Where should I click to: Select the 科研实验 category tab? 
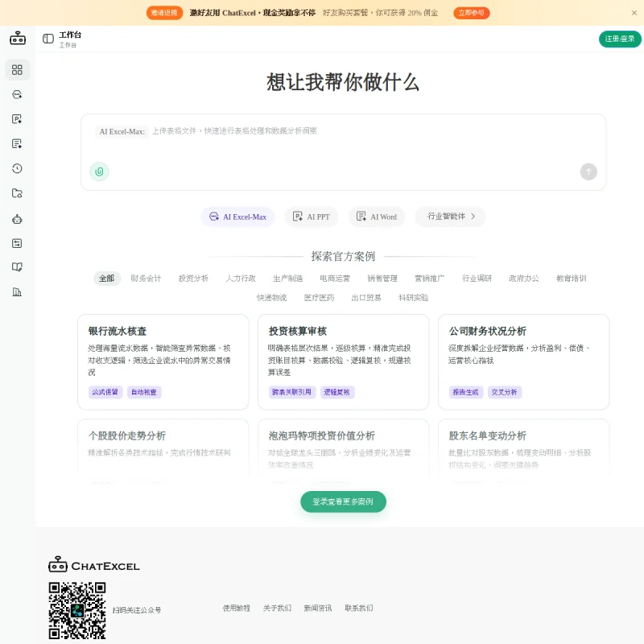pyautogui.click(x=414, y=298)
